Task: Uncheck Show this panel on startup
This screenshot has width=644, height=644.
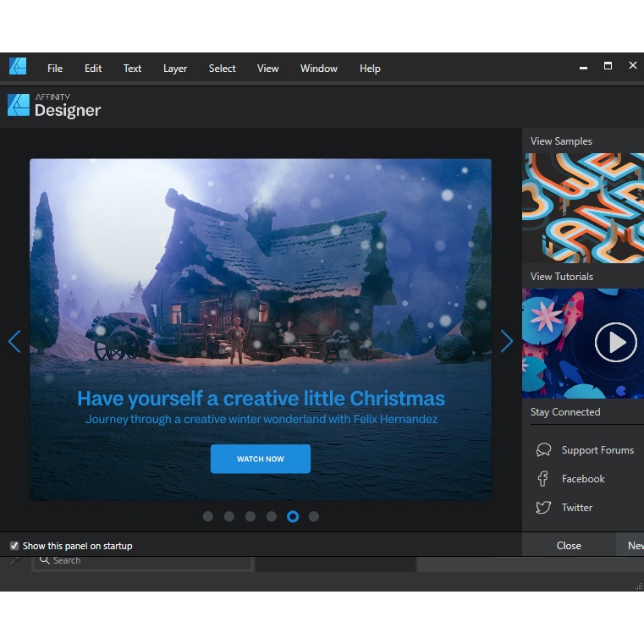Action: coord(14,546)
